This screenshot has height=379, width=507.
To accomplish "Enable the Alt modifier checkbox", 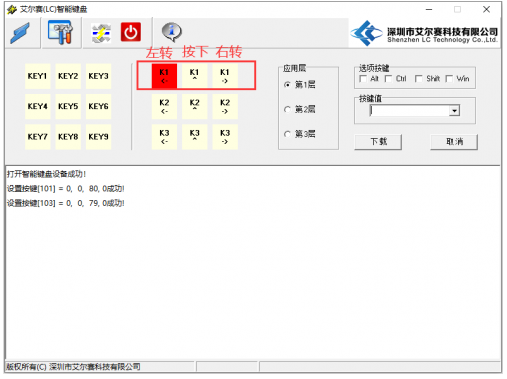I will click(x=363, y=79).
